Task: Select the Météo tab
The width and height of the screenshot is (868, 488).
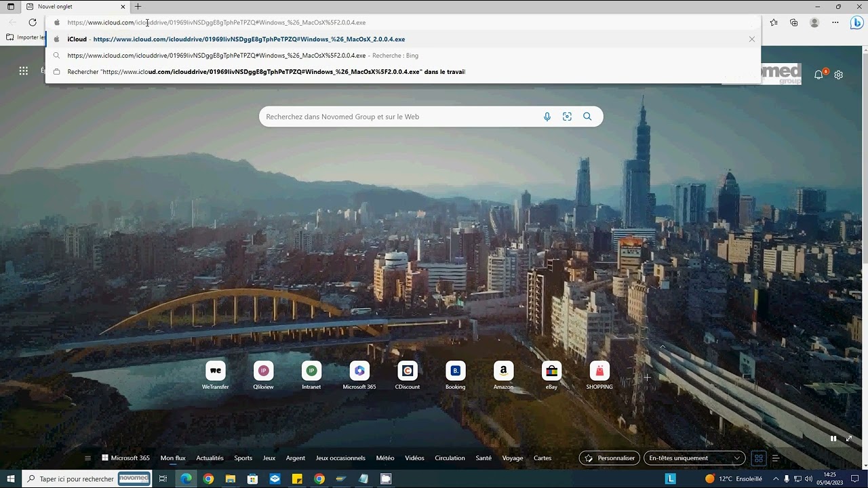Action: tap(385, 458)
